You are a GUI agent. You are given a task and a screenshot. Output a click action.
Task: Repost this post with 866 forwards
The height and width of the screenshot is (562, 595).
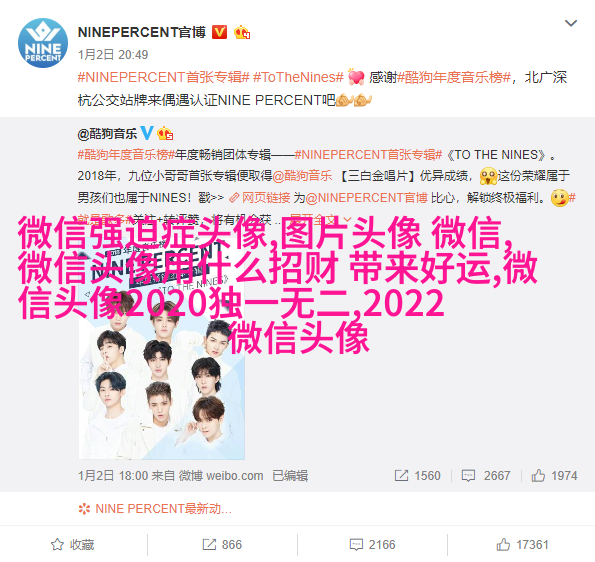(x=222, y=545)
